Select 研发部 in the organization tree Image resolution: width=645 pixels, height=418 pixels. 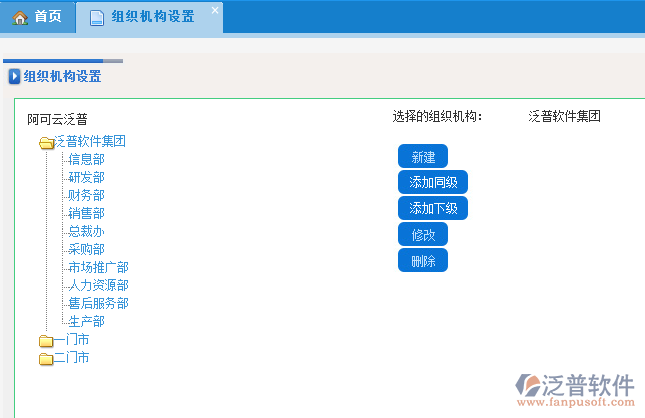pyautogui.click(x=86, y=178)
